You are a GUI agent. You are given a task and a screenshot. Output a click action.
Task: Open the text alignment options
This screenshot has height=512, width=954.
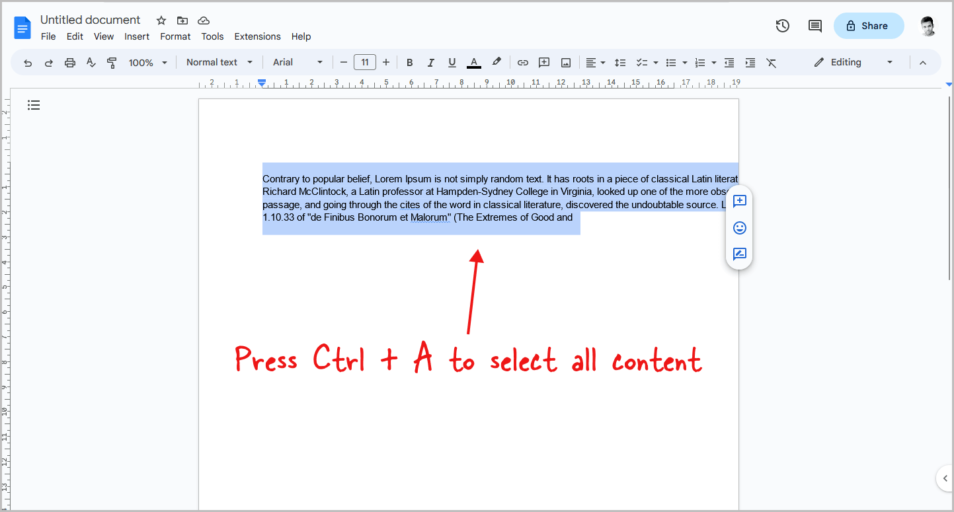click(x=595, y=63)
